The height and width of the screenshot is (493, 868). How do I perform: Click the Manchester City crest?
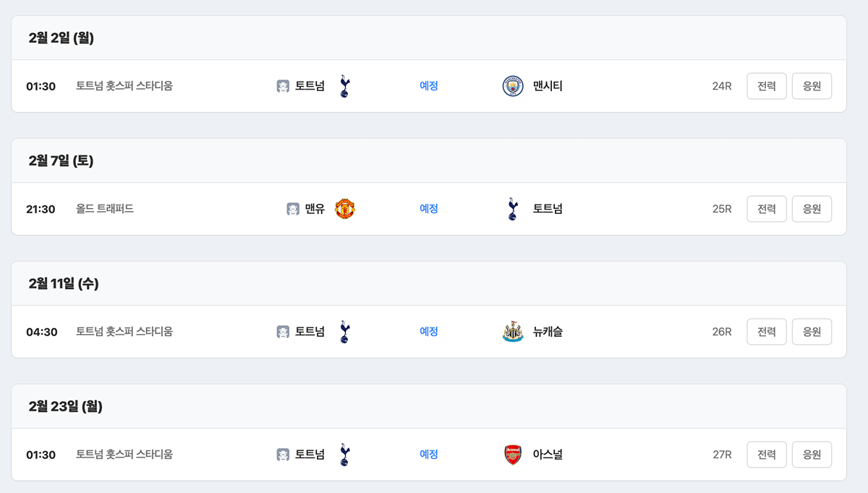513,86
